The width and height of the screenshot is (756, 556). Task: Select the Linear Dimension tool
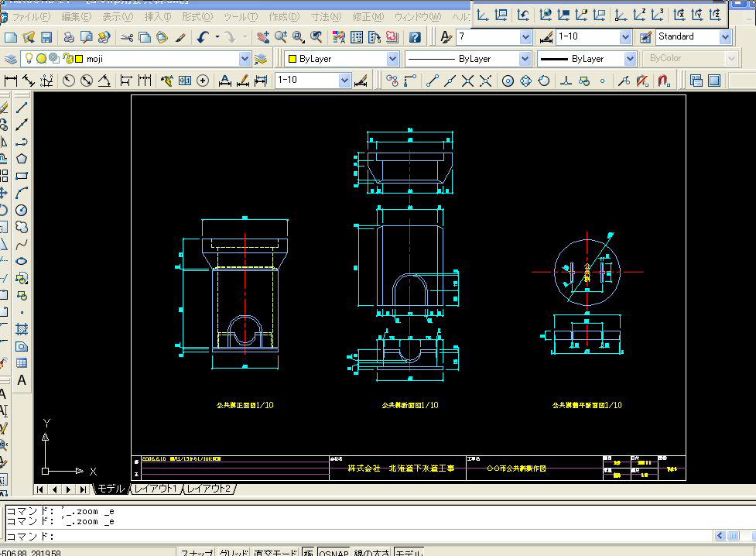pyautogui.click(x=11, y=81)
